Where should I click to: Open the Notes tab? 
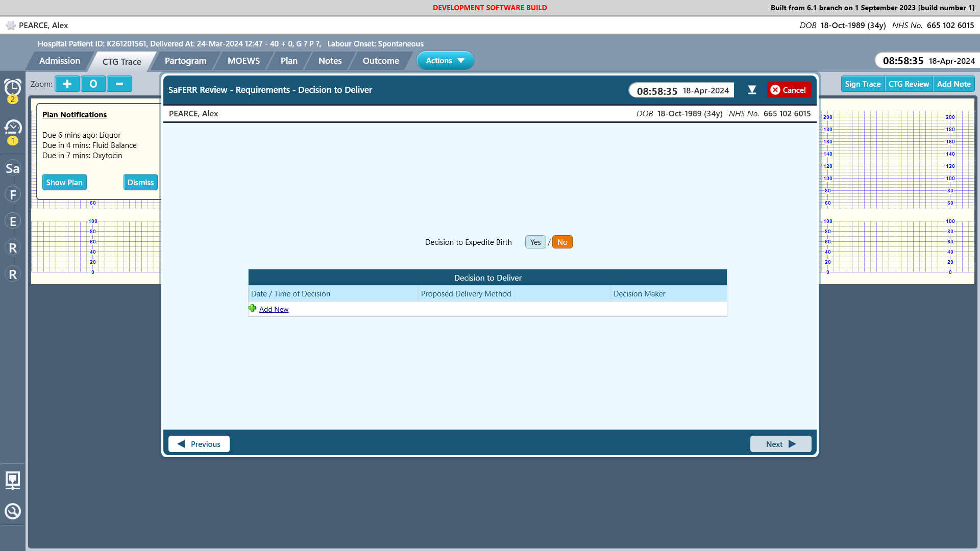[330, 61]
